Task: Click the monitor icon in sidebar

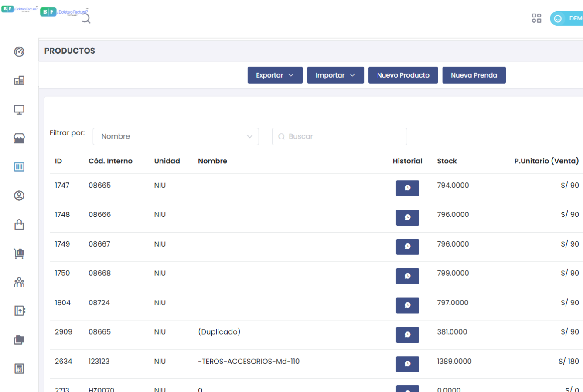Action: tap(19, 110)
